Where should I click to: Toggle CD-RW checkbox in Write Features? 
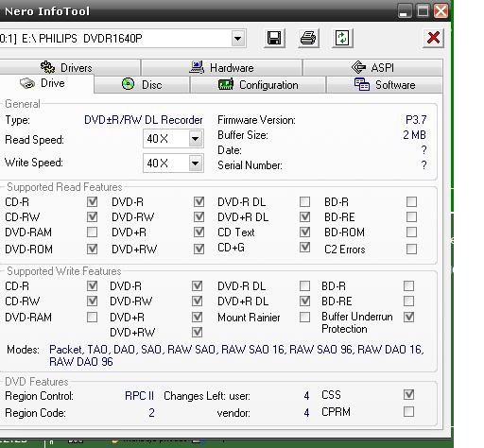[x=92, y=302]
